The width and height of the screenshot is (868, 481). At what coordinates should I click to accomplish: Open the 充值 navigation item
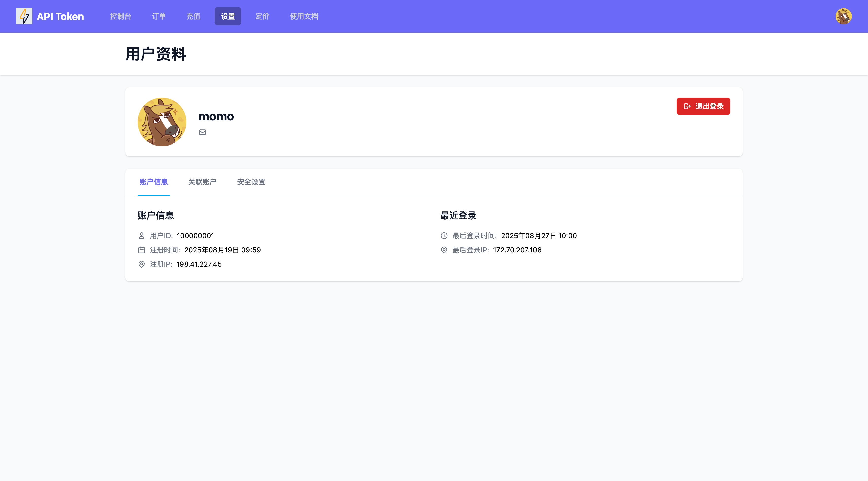point(193,16)
